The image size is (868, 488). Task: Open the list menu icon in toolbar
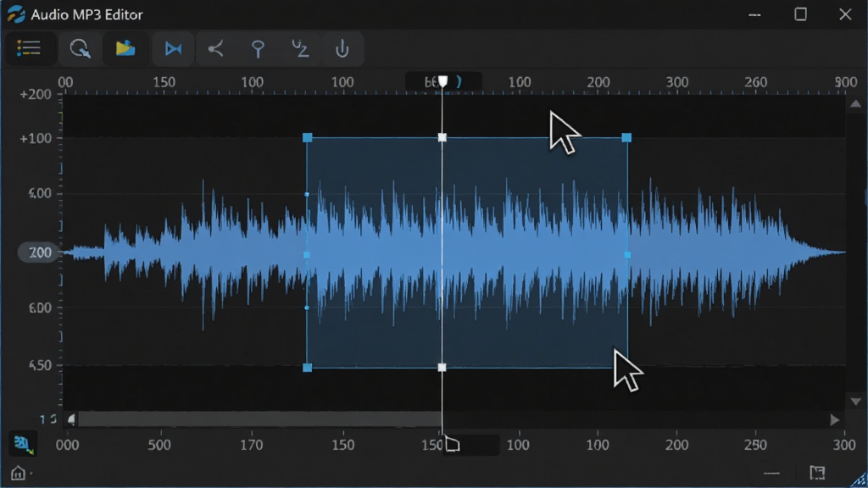(x=29, y=48)
